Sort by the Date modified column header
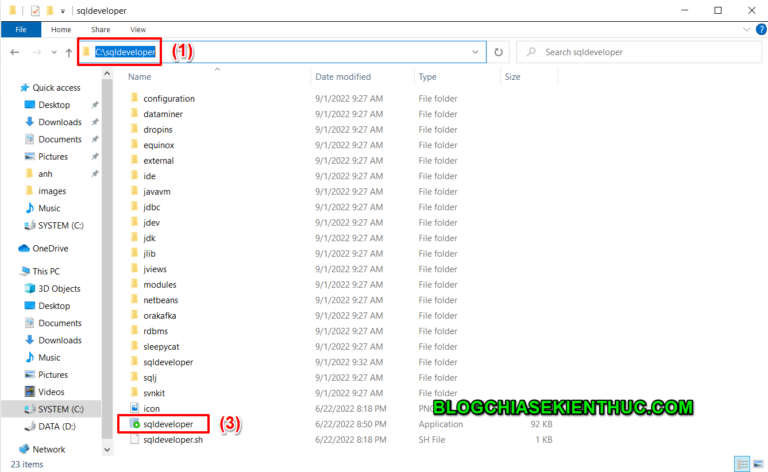This screenshot has height=472, width=768. (342, 76)
